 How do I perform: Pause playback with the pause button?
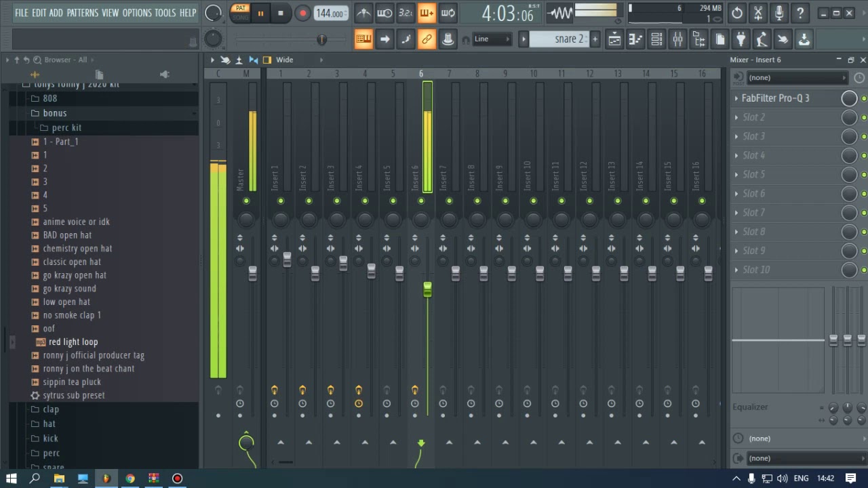coord(260,14)
